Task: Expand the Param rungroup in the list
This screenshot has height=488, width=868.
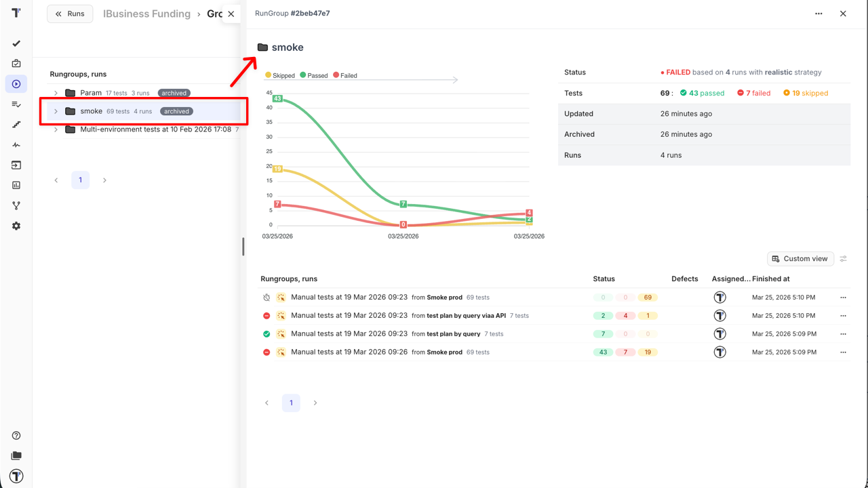Action: 56,93
